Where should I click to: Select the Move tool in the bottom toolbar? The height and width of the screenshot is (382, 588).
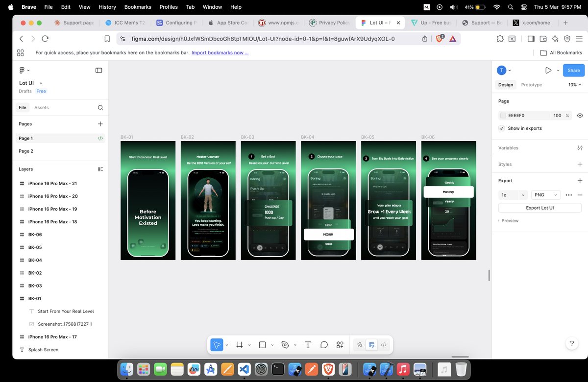click(x=217, y=345)
